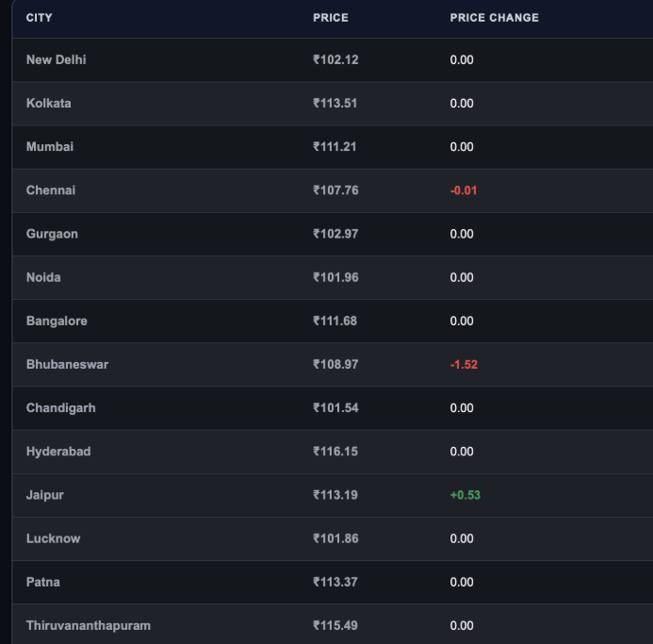Select the PRICE CHANGE column header
Image resolution: width=653 pixels, height=644 pixels.
(x=495, y=18)
